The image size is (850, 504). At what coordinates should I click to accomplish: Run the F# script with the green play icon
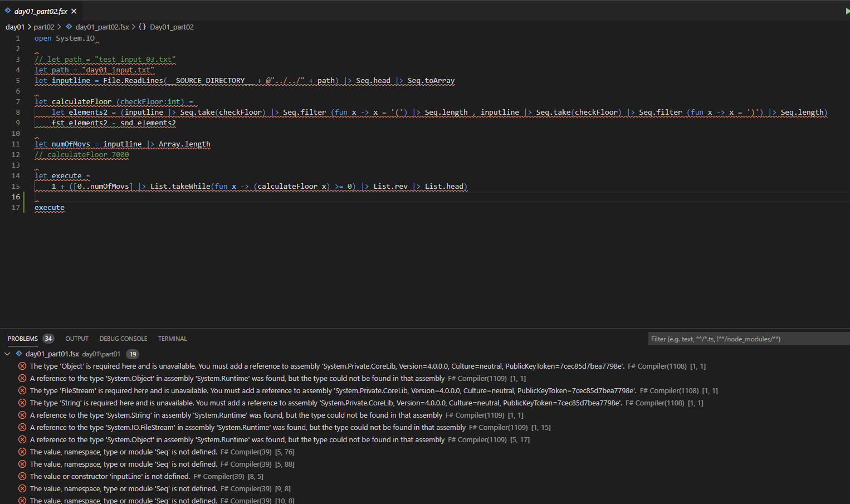pyautogui.click(x=846, y=10)
